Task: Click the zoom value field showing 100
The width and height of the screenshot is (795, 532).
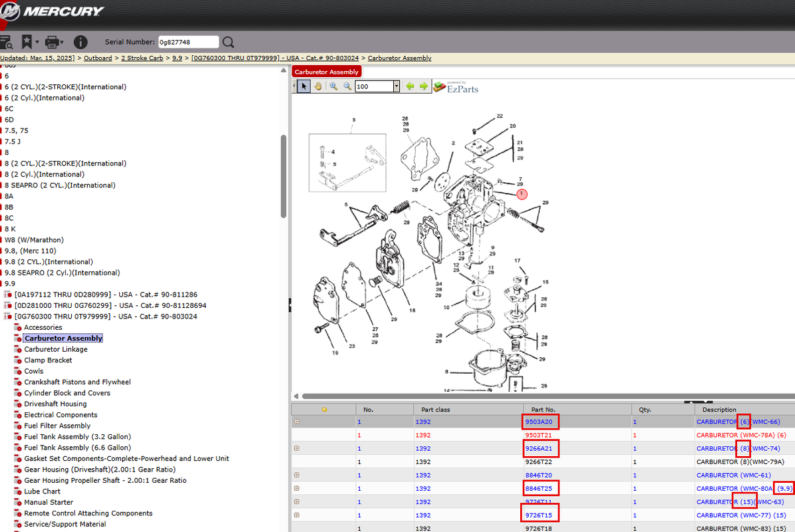Action: coord(374,86)
